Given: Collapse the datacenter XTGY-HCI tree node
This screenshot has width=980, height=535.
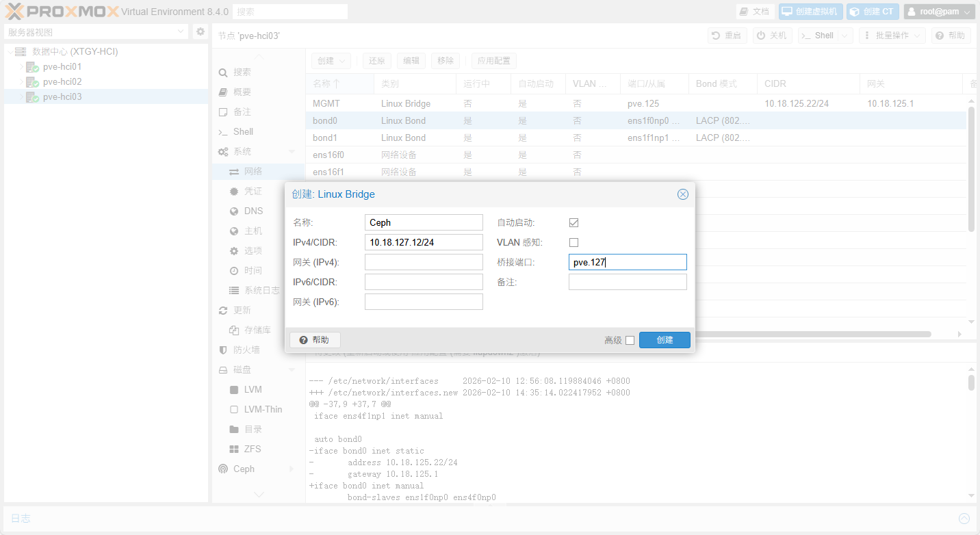Looking at the screenshot, I should point(10,52).
